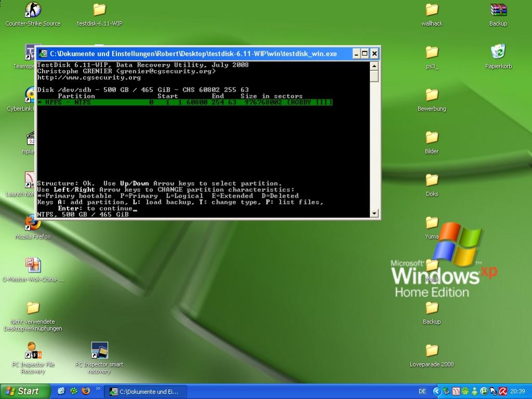Open the Musik folder over the Windows logo
The height and width of the screenshot is (399, 532).
(x=432, y=270)
